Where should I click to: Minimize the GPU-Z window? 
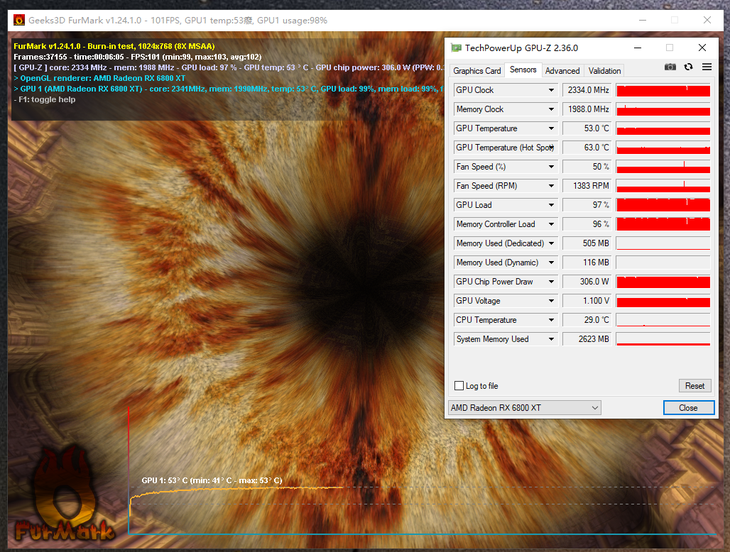pyautogui.click(x=634, y=47)
